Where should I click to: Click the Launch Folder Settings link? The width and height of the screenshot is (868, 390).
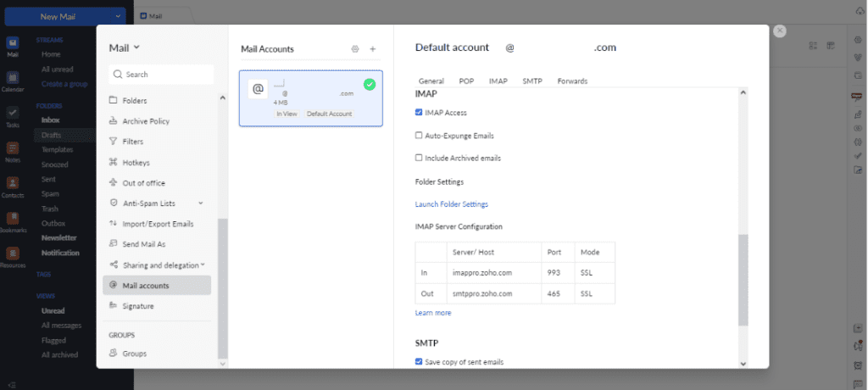tap(452, 203)
